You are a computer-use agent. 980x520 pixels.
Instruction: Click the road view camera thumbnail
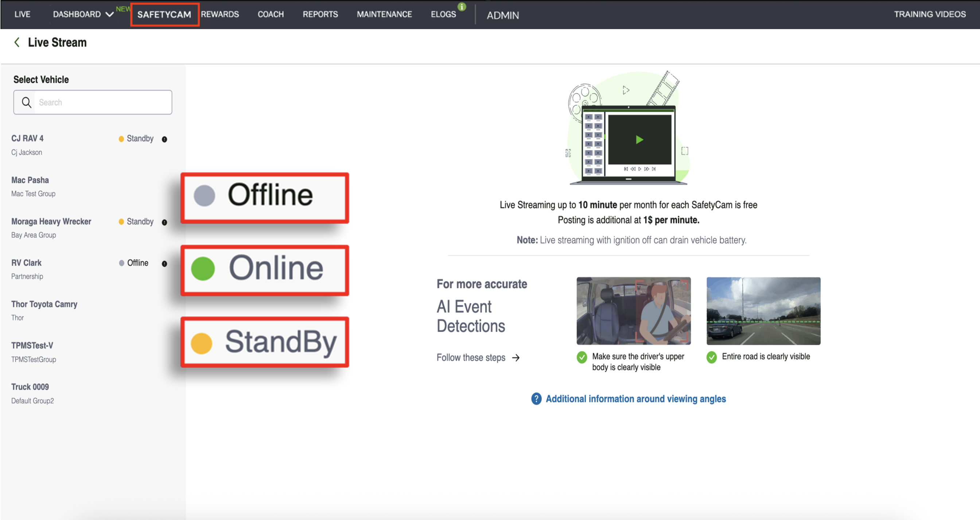(x=763, y=311)
